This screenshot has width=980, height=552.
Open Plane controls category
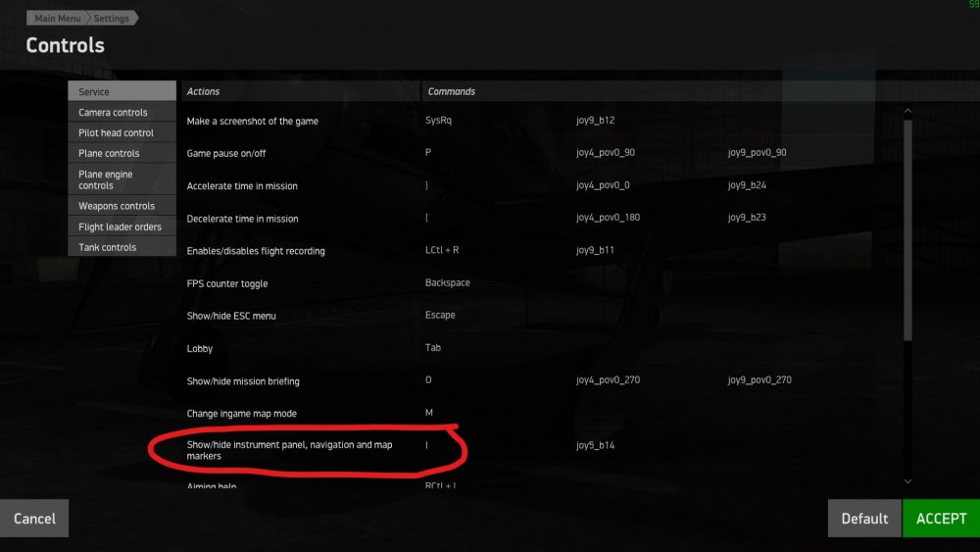122,154
